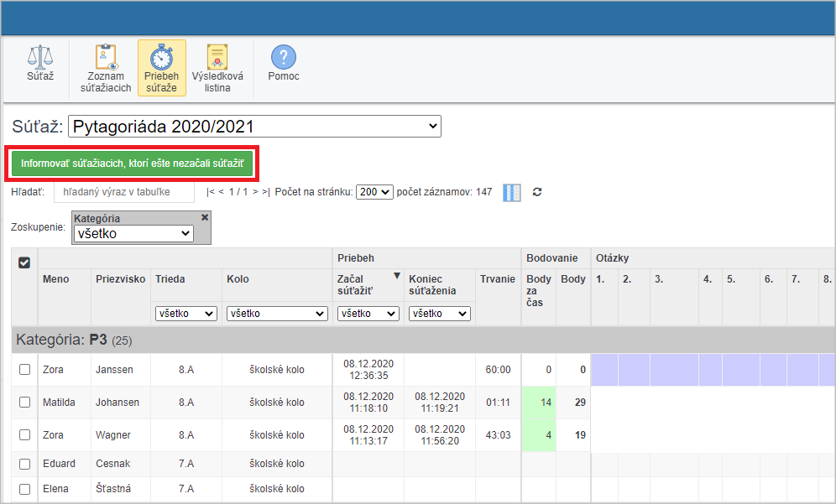Screen dimensions: 836x504
Task: Check the row for Matilda Johansen
Action: pyautogui.click(x=24, y=403)
